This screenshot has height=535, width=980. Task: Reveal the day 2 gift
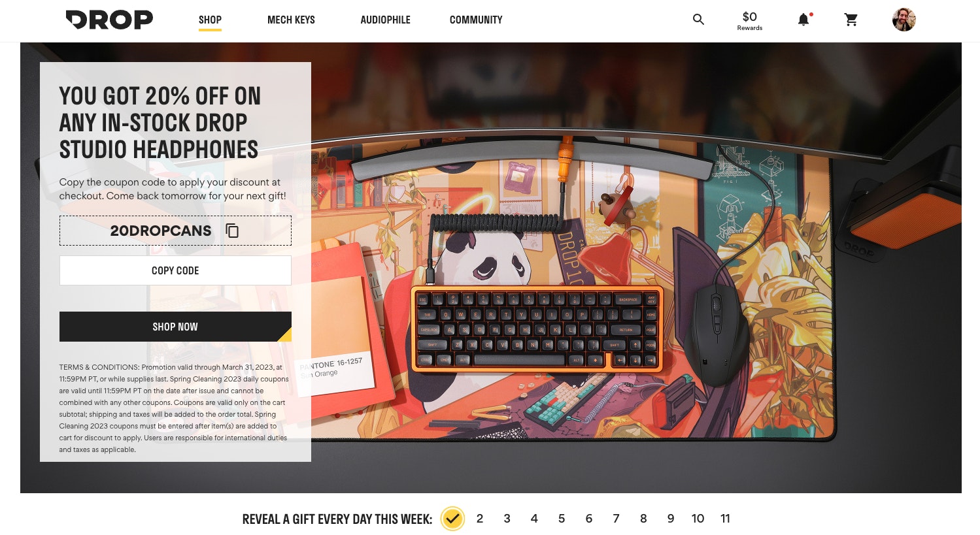point(480,519)
